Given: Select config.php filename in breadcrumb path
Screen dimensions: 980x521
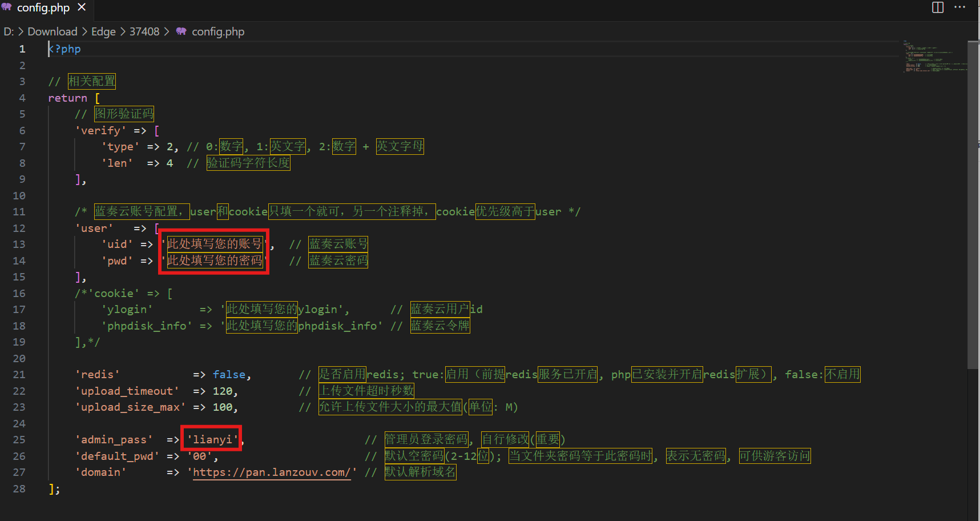Looking at the screenshot, I should tap(218, 31).
